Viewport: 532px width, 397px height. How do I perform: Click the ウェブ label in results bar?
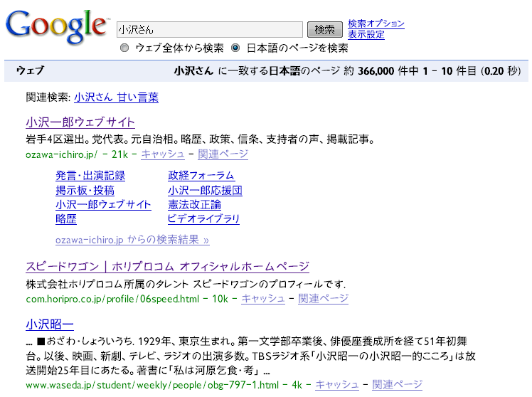tap(30, 70)
